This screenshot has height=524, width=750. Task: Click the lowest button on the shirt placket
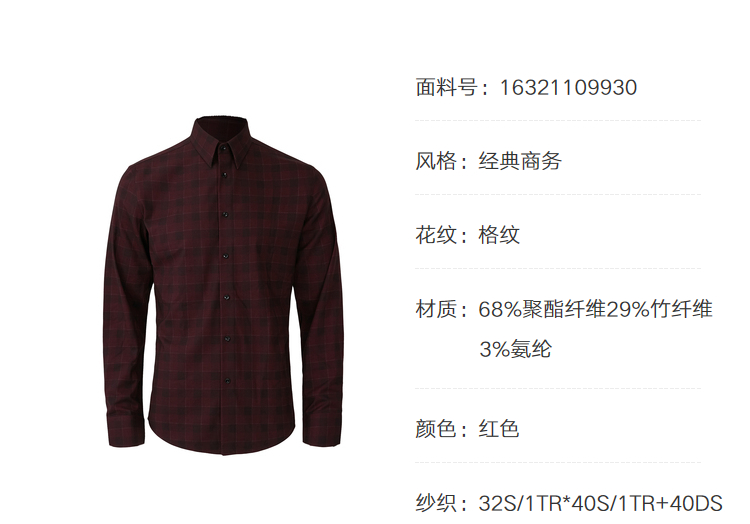click(x=227, y=381)
